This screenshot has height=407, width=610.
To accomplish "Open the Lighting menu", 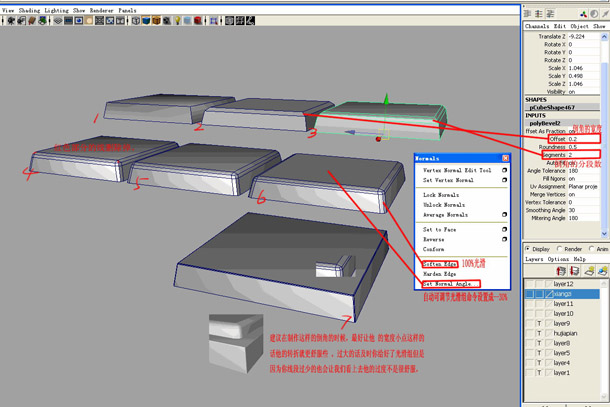I will [x=56, y=10].
